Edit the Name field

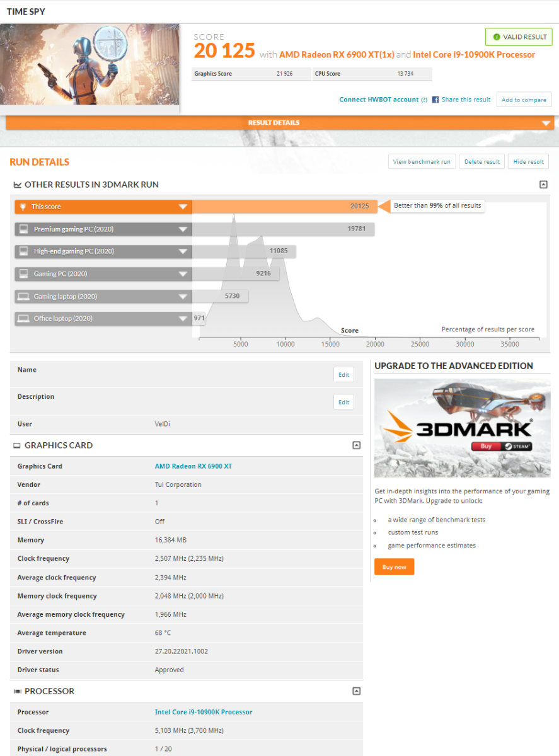[x=343, y=375]
